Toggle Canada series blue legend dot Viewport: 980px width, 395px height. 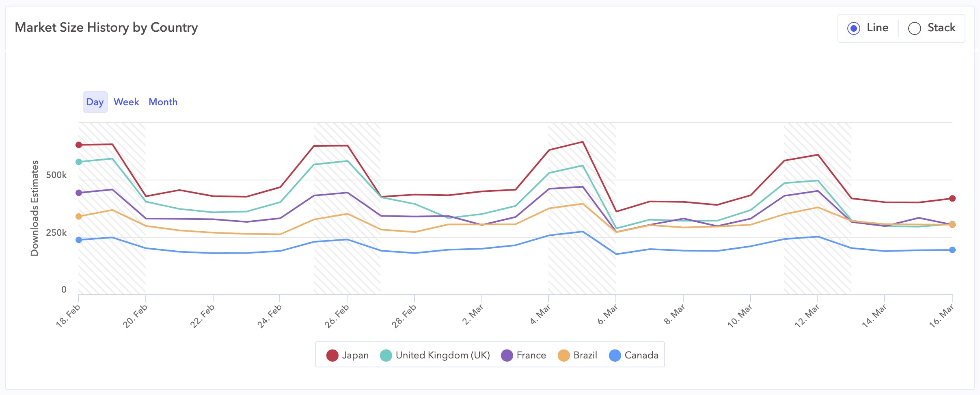pos(615,355)
